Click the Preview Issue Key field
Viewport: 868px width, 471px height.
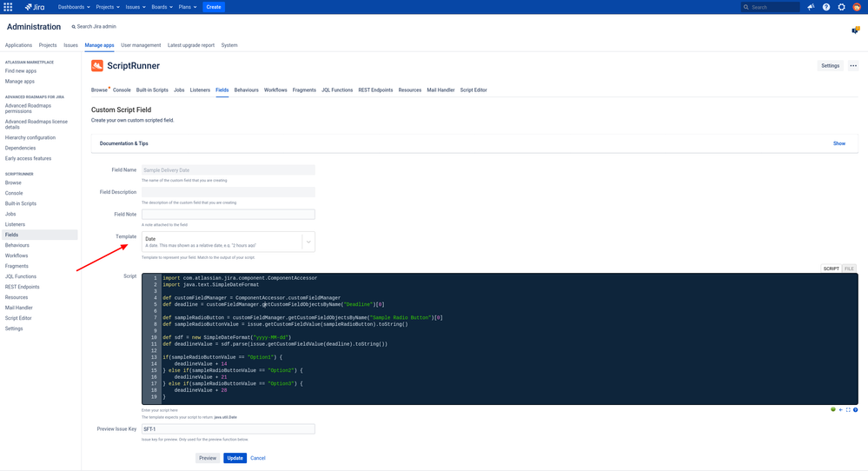(228, 429)
